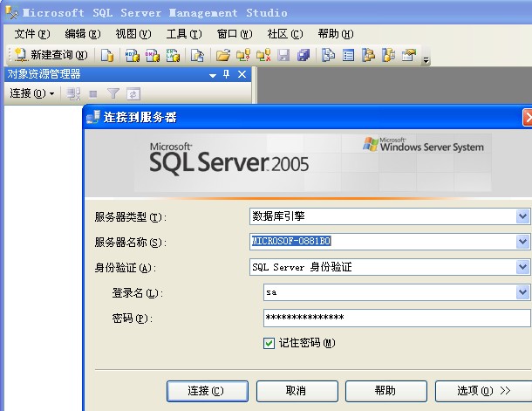
Task: Open the 连接(O) dropdown in Object Explorer
Action: click(x=32, y=93)
